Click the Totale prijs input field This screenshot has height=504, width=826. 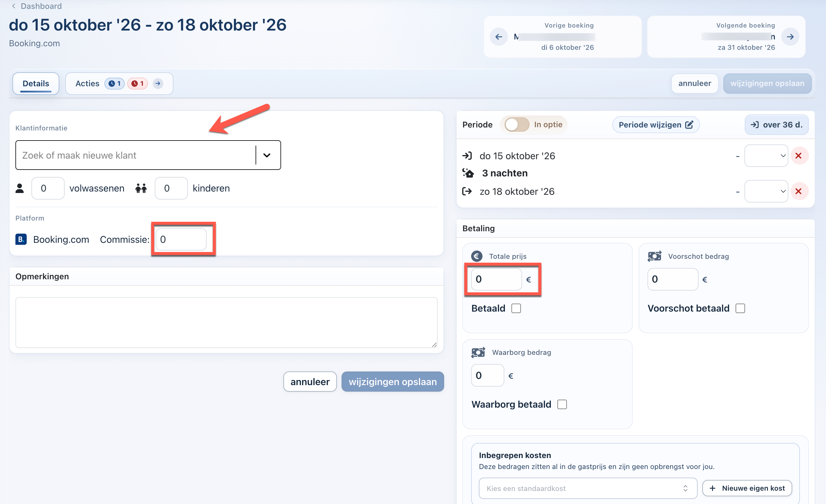497,279
